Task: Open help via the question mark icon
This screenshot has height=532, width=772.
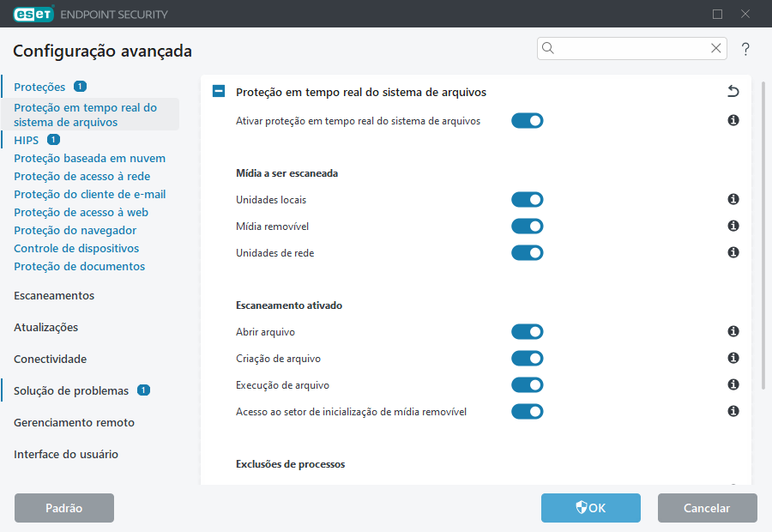Action: [745, 49]
